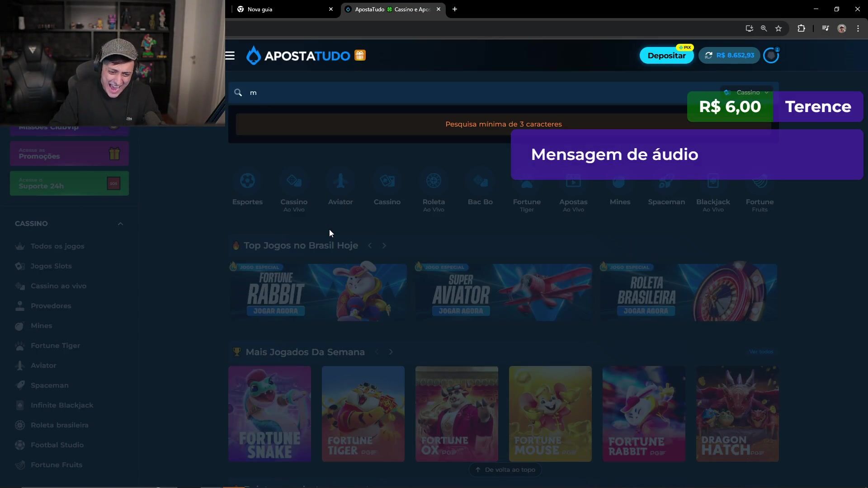
Task: Open the Cassino search filter dropdown
Action: click(747, 92)
